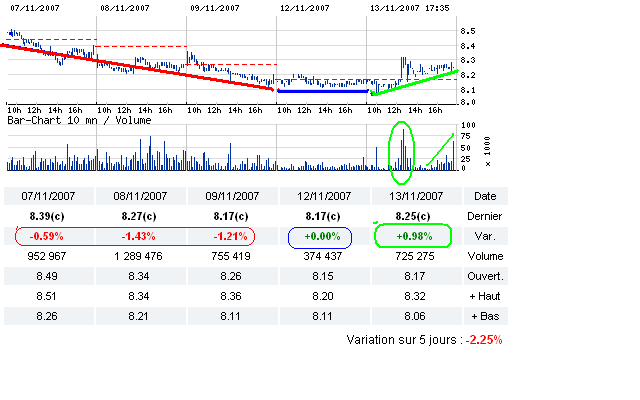This screenshot has width=640, height=400.
Task: Click the 8.06 low price
Action: [415, 316]
